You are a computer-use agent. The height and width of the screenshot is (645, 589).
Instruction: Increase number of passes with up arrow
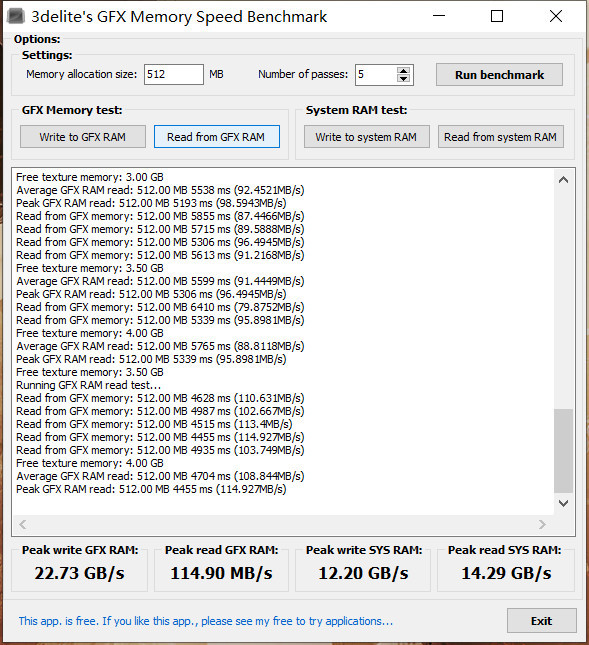[403, 70]
